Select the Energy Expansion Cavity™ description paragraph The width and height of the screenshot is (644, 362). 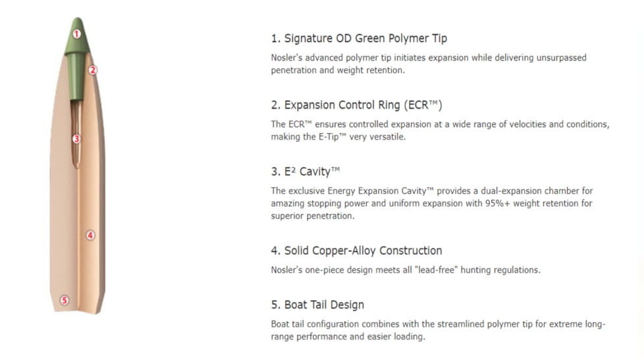pos(431,203)
